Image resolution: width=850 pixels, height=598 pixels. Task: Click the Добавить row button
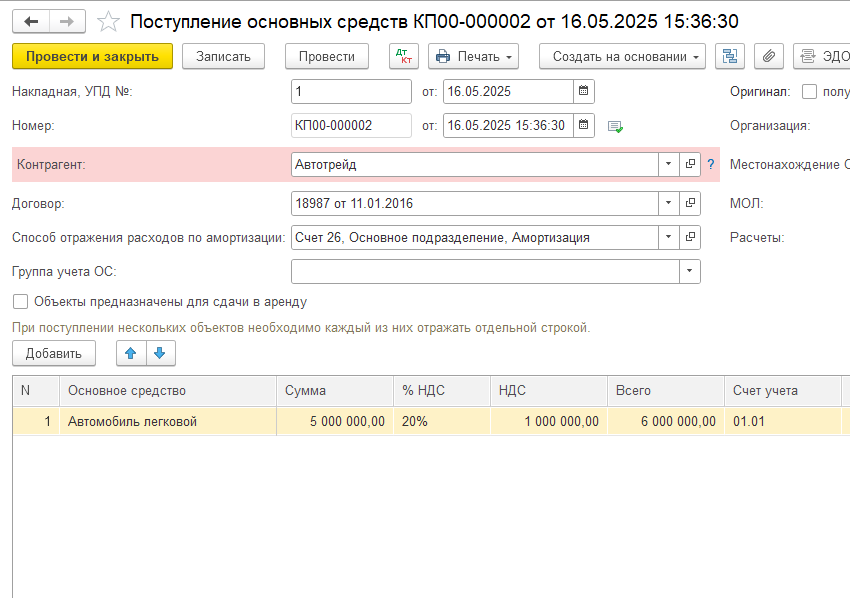54,353
